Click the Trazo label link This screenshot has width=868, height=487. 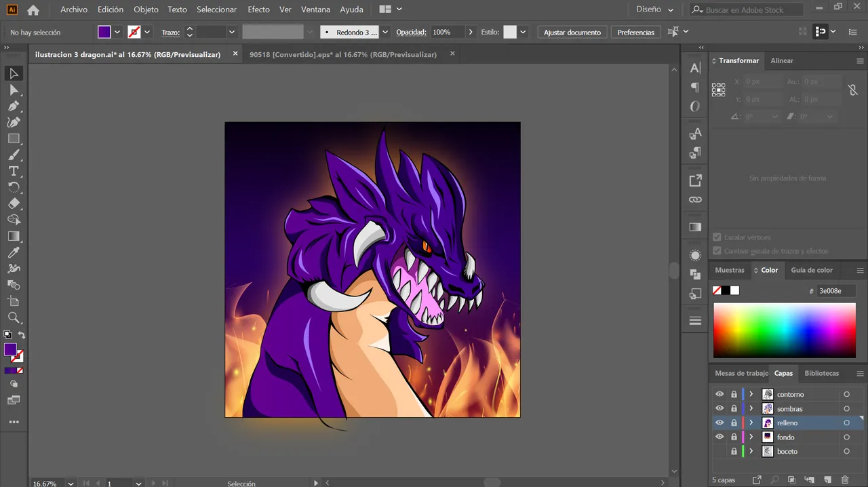coord(170,32)
